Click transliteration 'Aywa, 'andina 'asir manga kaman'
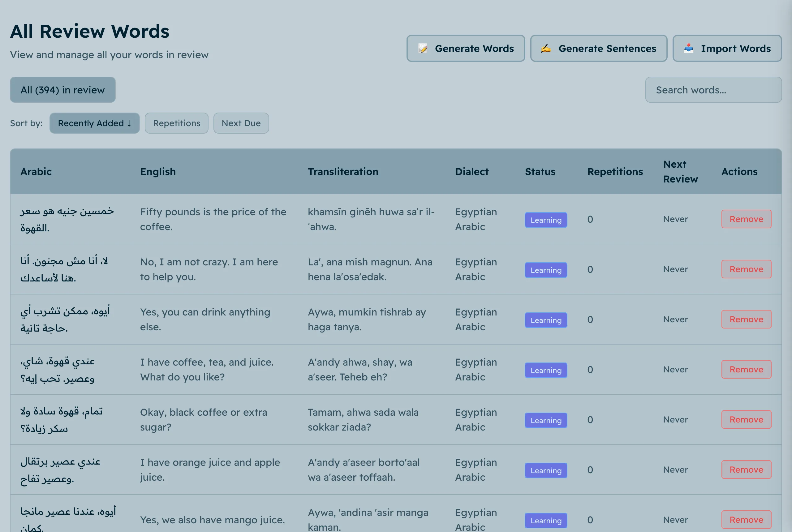 coord(368,519)
